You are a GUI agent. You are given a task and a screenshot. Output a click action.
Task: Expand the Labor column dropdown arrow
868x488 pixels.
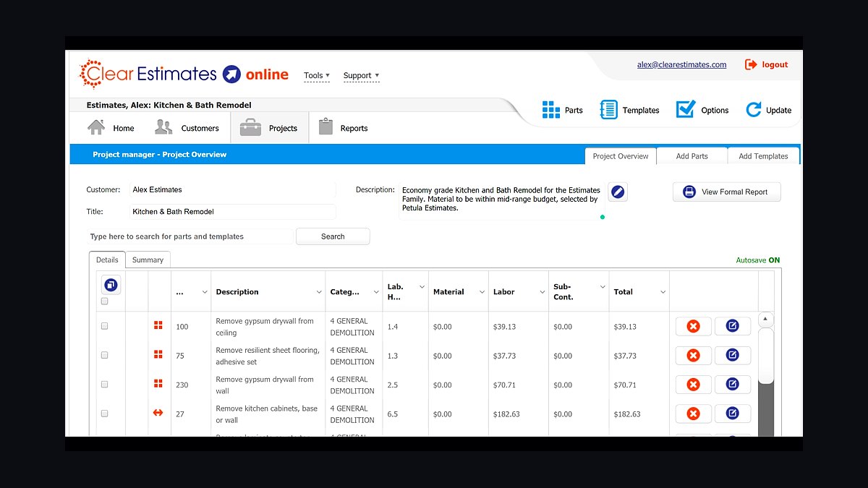tap(542, 292)
